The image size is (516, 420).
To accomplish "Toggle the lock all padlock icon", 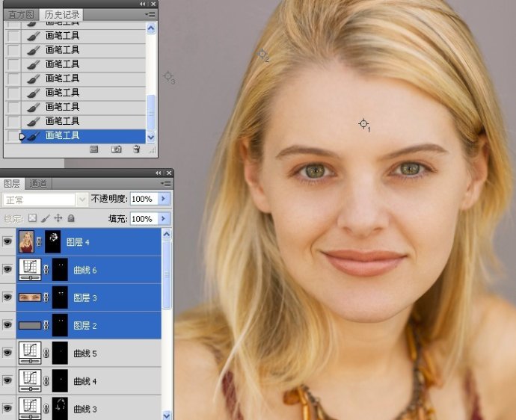I will point(71,218).
